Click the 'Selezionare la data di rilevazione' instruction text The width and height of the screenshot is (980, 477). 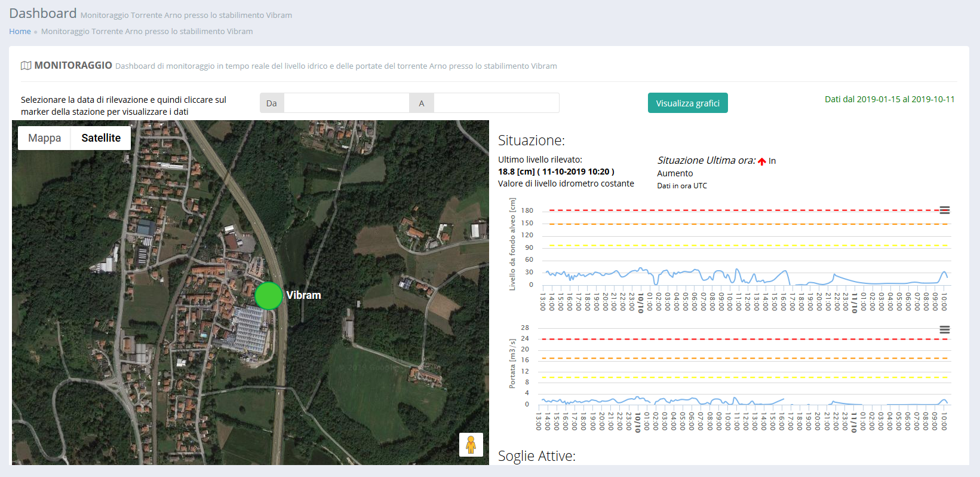point(124,106)
